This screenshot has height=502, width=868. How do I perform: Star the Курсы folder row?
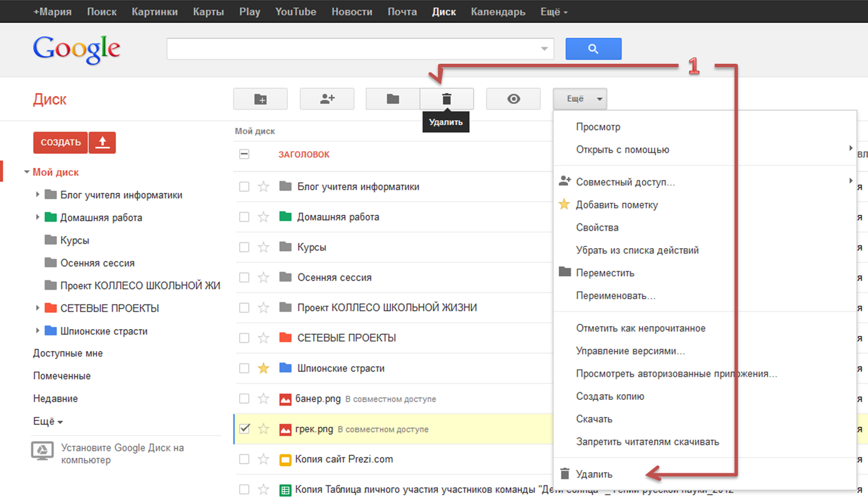coord(263,247)
